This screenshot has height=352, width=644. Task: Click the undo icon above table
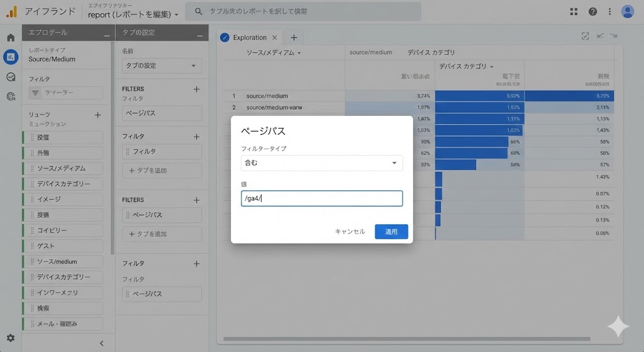point(600,36)
